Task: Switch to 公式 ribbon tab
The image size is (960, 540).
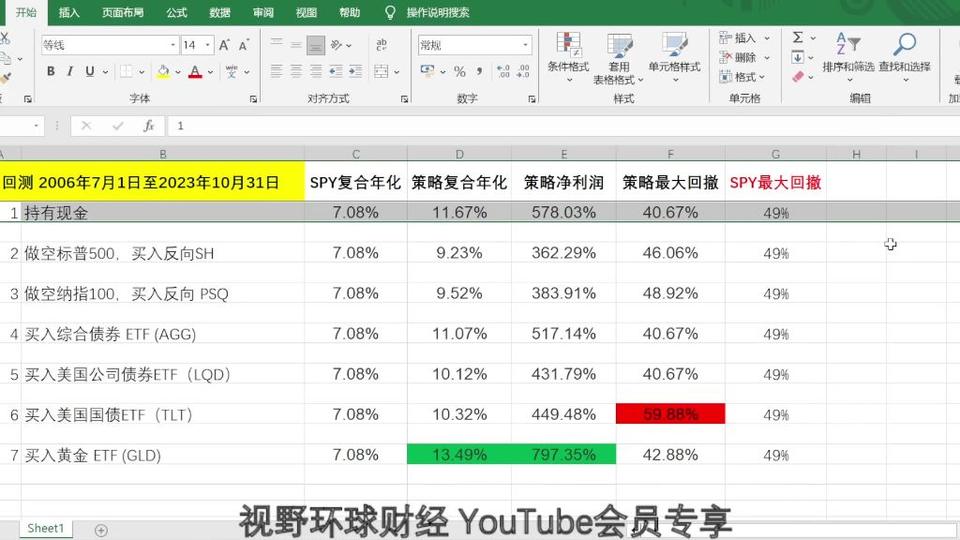Action: coord(176,12)
